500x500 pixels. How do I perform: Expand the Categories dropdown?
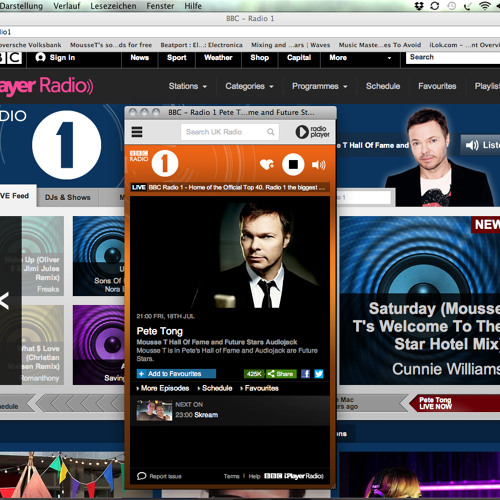(x=249, y=86)
